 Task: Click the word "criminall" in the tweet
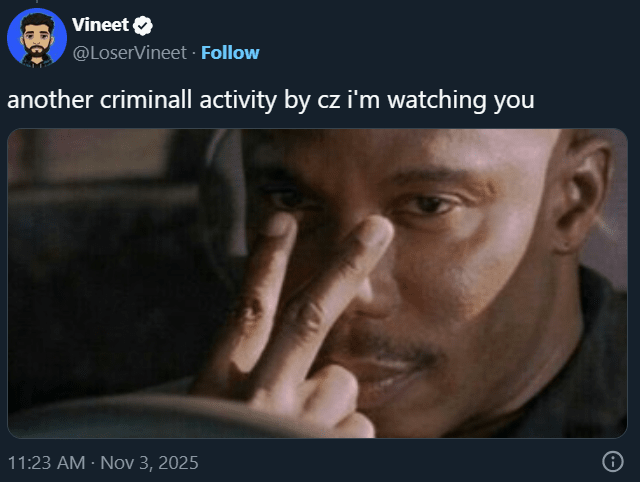146,100
